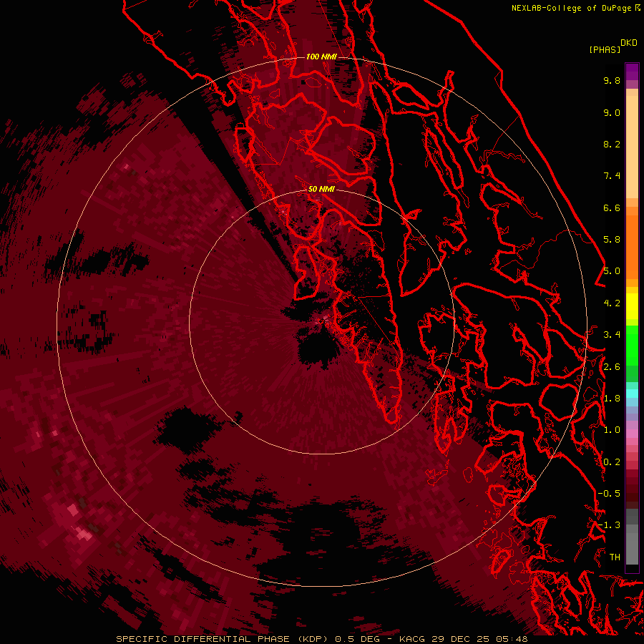Click the 29 DEC 25 date in the caption
Image resolution: width=644 pixels, height=644 pixels.
coord(462,639)
